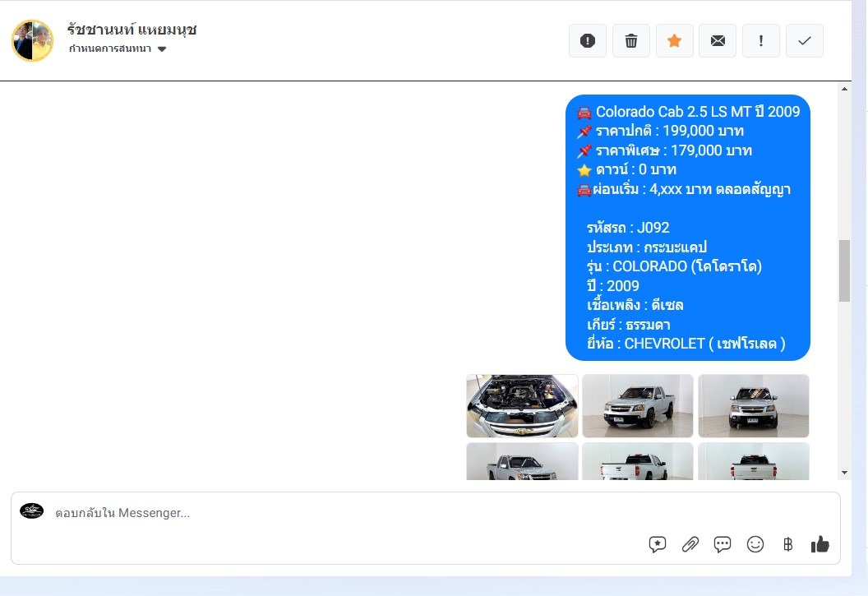Open the กำหนดการสนทนา dropdown

tap(118, 49)
